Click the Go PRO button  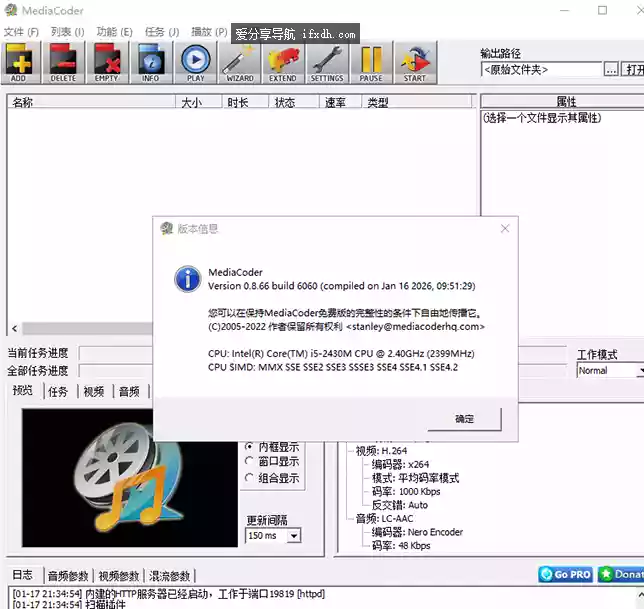tap(566, 574)
